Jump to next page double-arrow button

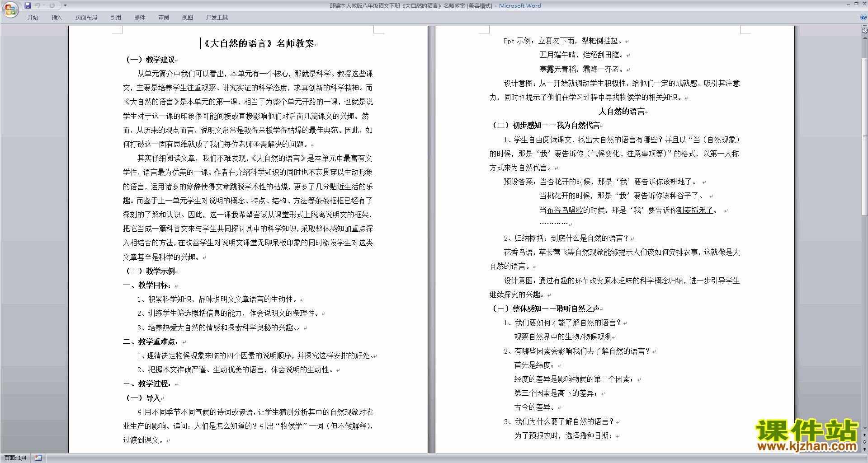(864, 449)
